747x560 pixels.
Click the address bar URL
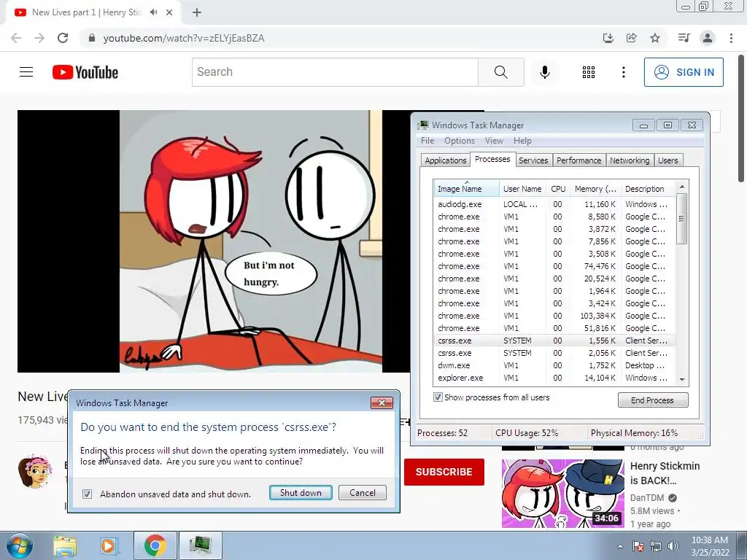[184, 38]
